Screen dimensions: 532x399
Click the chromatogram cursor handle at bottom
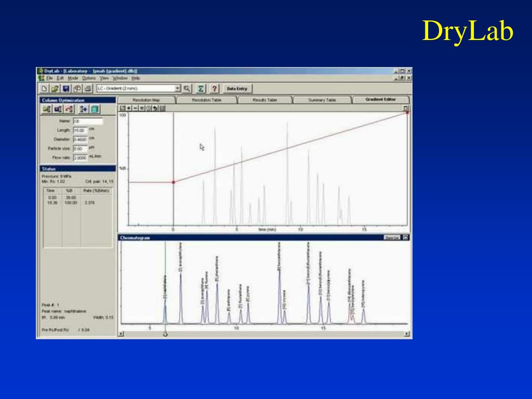pyautogui.click(x=165, y=334)
